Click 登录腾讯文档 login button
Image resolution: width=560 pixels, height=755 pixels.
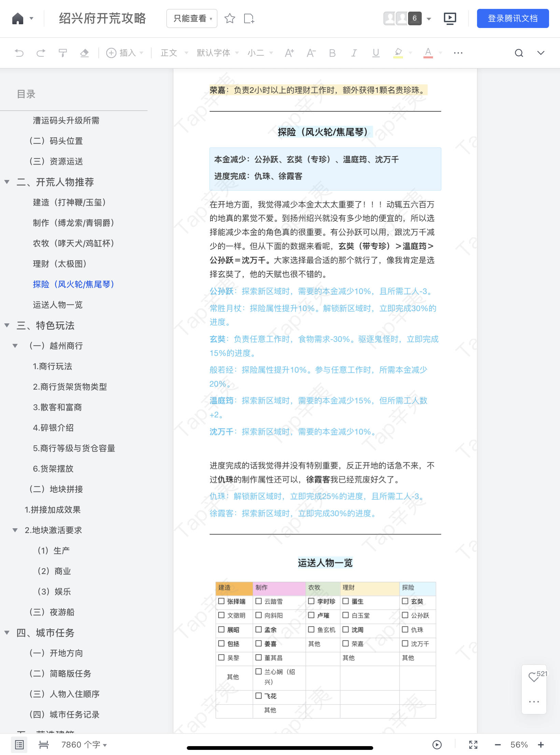(x=513, y=18)
